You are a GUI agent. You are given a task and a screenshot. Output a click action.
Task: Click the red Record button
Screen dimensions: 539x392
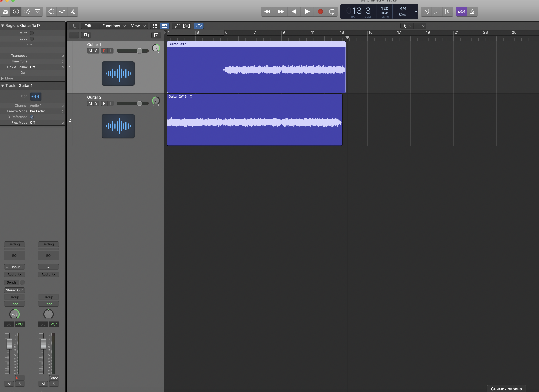[x=320, y=11]
